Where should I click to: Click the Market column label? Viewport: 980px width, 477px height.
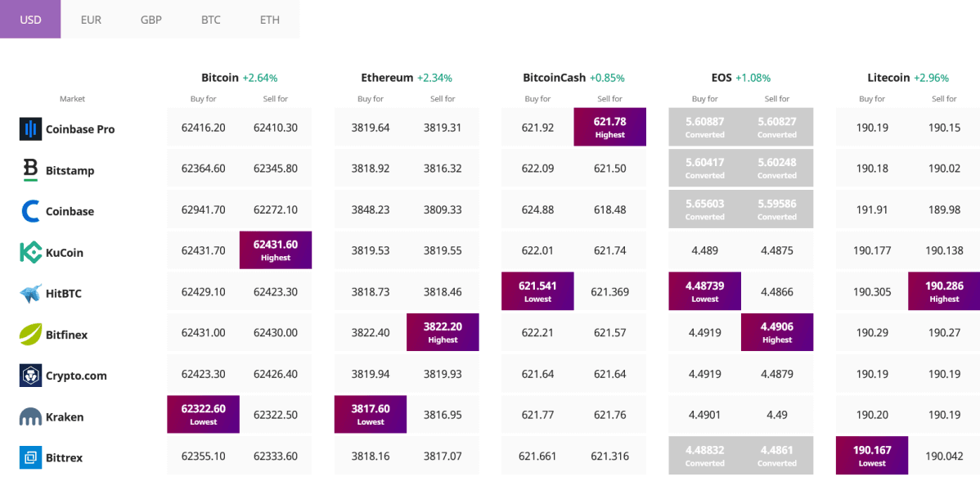pyautogui.click(x=73, y=99)
